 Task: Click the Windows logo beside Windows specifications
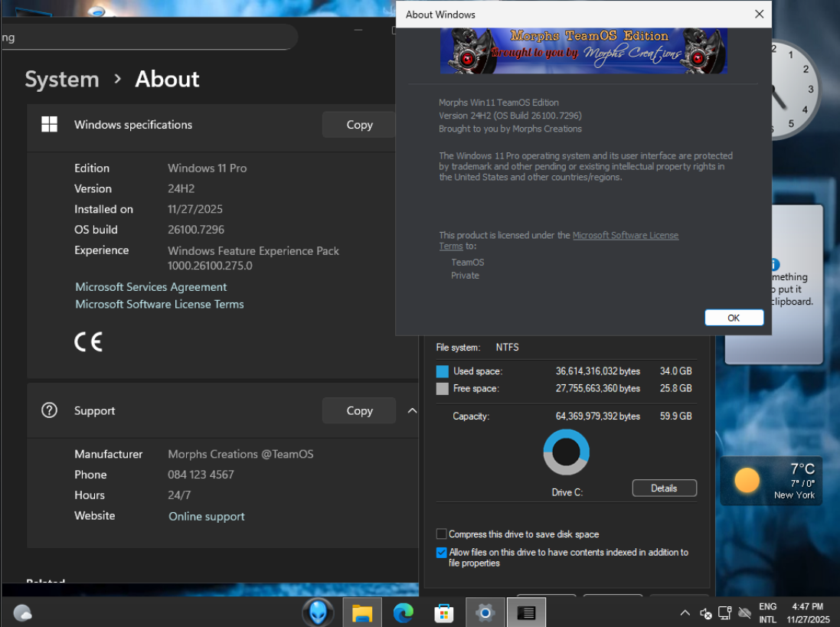pyautogui.click(x=50, y=125)
